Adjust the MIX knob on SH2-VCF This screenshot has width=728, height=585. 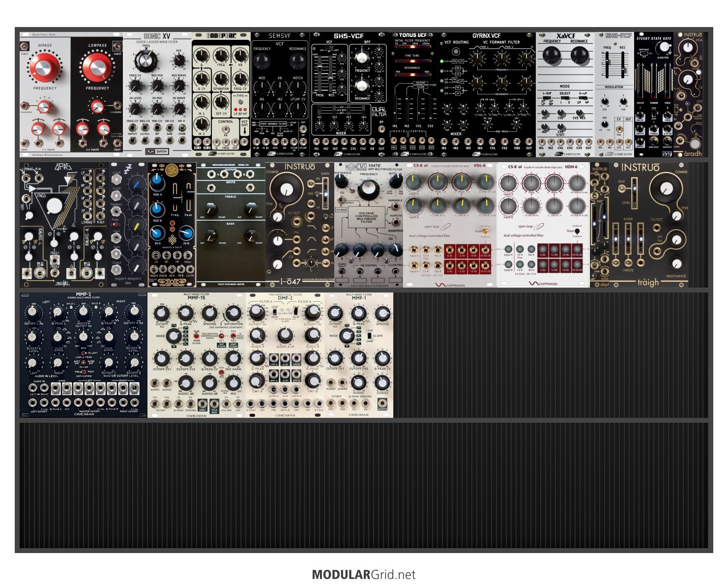tap(605, 123)
